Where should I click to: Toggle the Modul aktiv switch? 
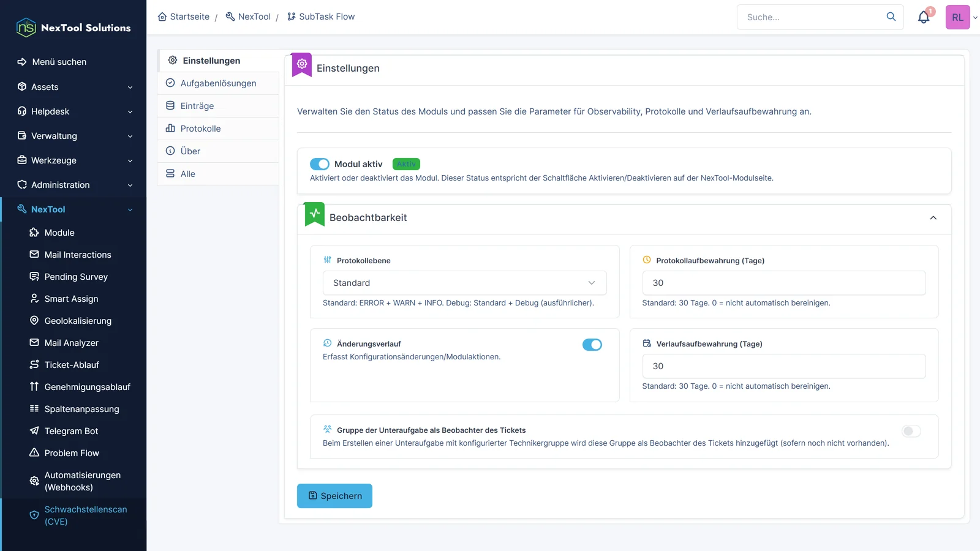click(x=320, y=164)
